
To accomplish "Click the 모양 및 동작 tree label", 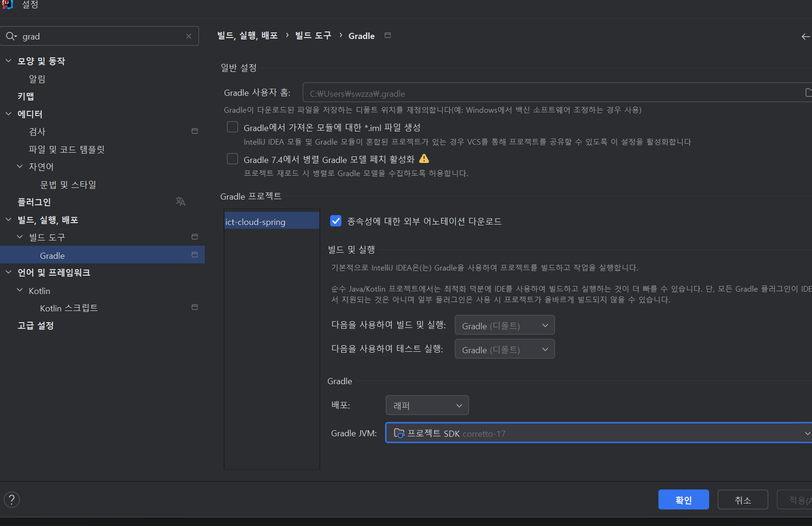I will click(x=41, y=61).
